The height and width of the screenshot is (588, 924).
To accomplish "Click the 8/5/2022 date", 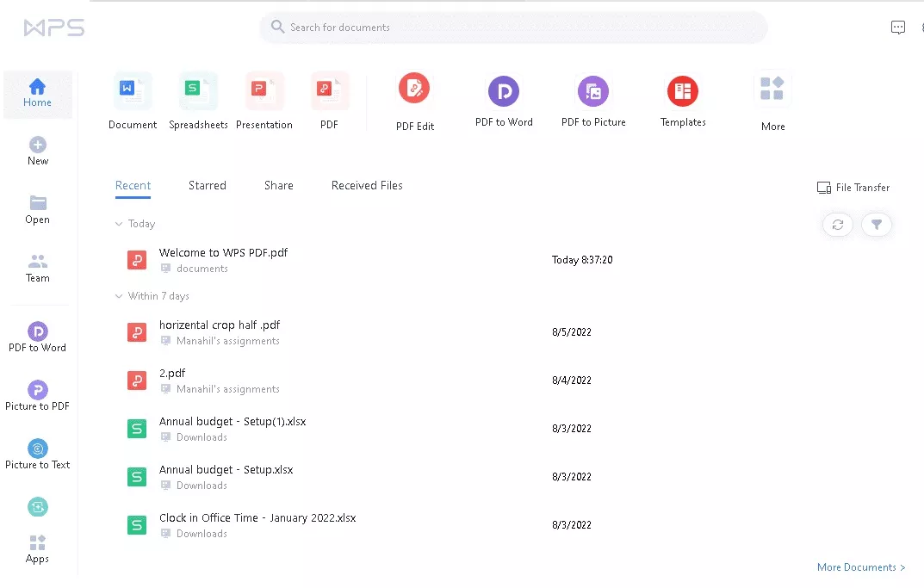I will 572,332.
